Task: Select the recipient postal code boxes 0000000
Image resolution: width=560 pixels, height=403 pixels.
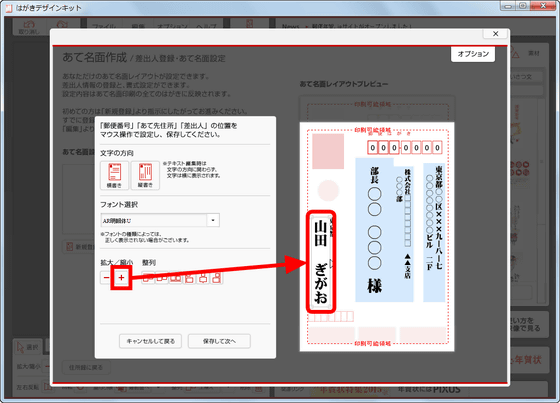Action: [x=405, y=148]
